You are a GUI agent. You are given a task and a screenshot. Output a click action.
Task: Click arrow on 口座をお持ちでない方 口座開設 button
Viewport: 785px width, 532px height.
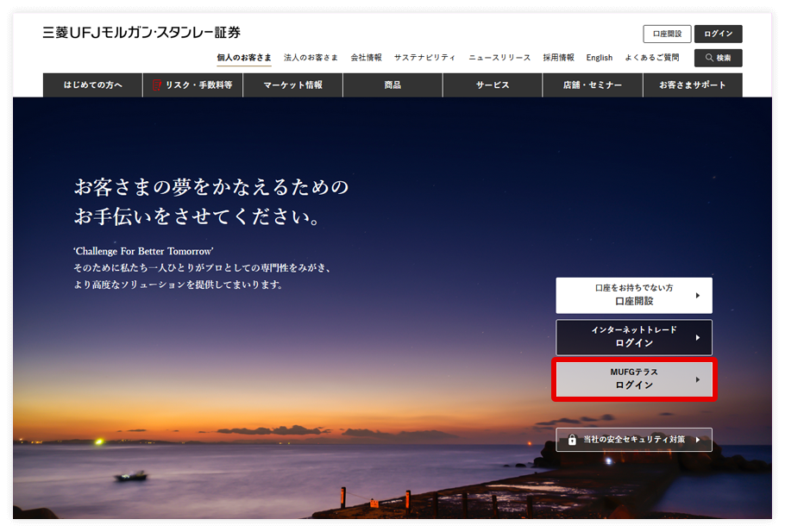(697, 296)
